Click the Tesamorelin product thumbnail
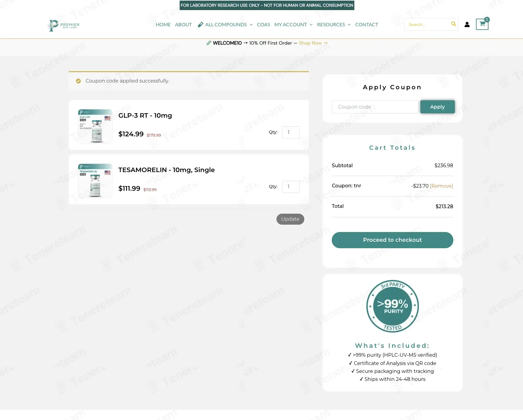The width and height of the screenshot is (523, 420). [x=95, y=181]
